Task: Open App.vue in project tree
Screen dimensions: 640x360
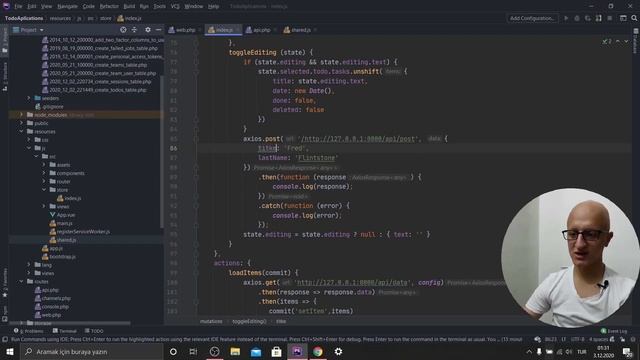Action: click(62, 215)
